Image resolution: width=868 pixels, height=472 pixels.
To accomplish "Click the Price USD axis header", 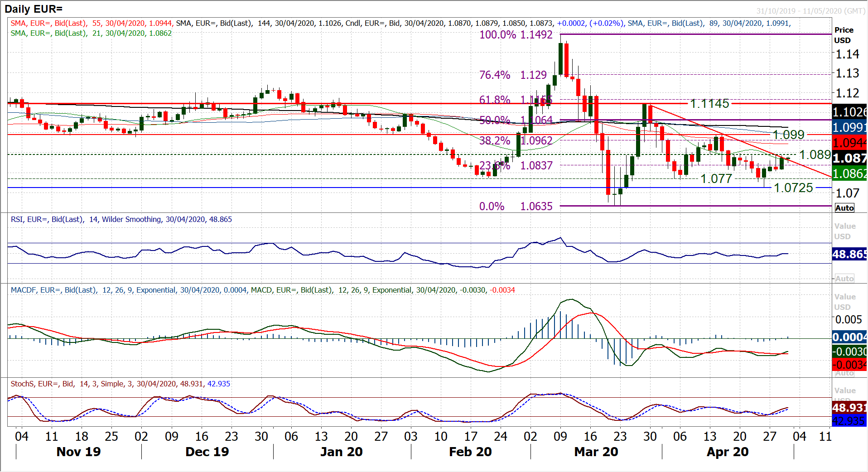I will (844, 35).
